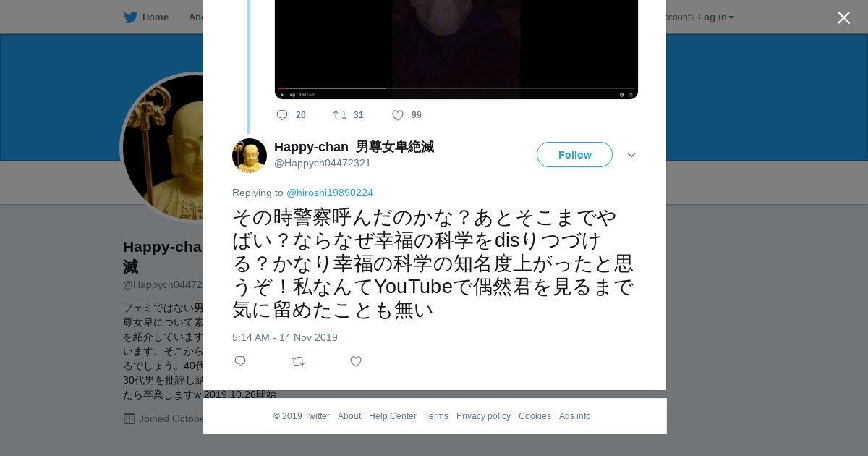Expand the tweet options chevron next to Follow
Viewport: 868px width, 456px height.
(631, 155)
